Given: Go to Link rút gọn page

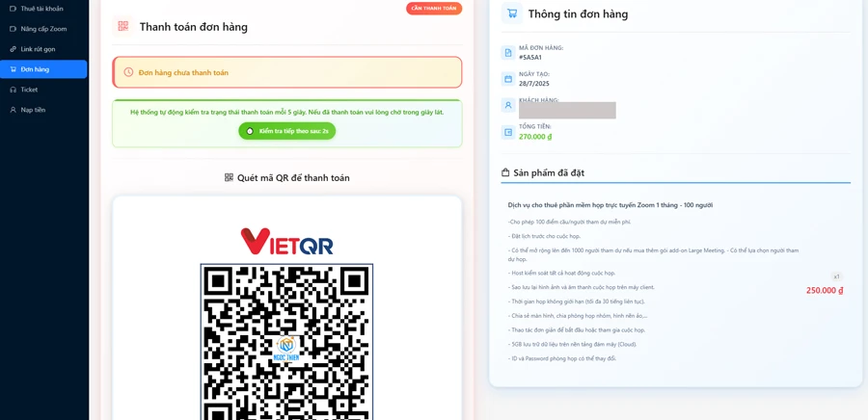Looking at the screenshot, I should pos(43,49).
